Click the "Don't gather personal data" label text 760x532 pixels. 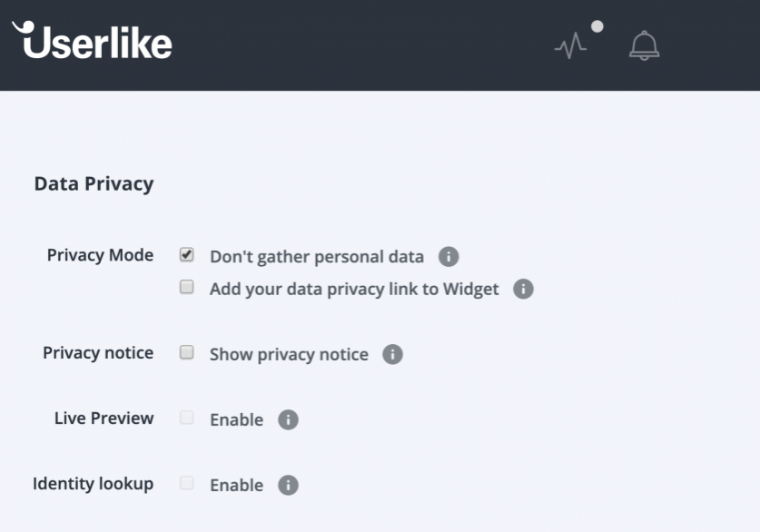coord(317,257)
